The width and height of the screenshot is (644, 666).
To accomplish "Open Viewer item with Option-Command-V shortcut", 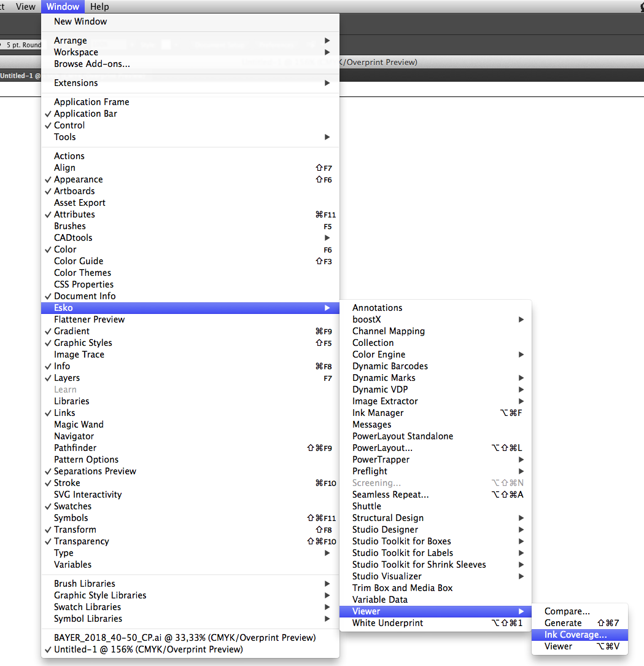I will (x=580, y=646).
